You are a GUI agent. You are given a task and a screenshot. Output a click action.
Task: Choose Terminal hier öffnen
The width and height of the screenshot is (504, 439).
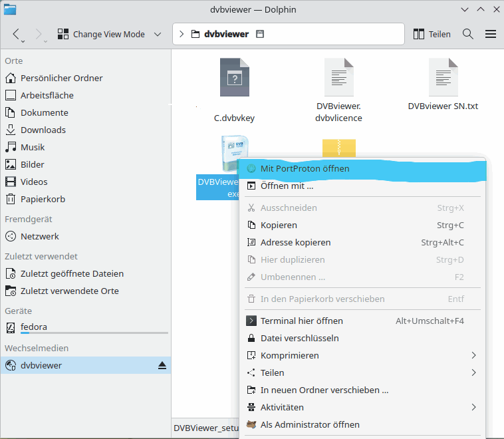pos(362,321)
